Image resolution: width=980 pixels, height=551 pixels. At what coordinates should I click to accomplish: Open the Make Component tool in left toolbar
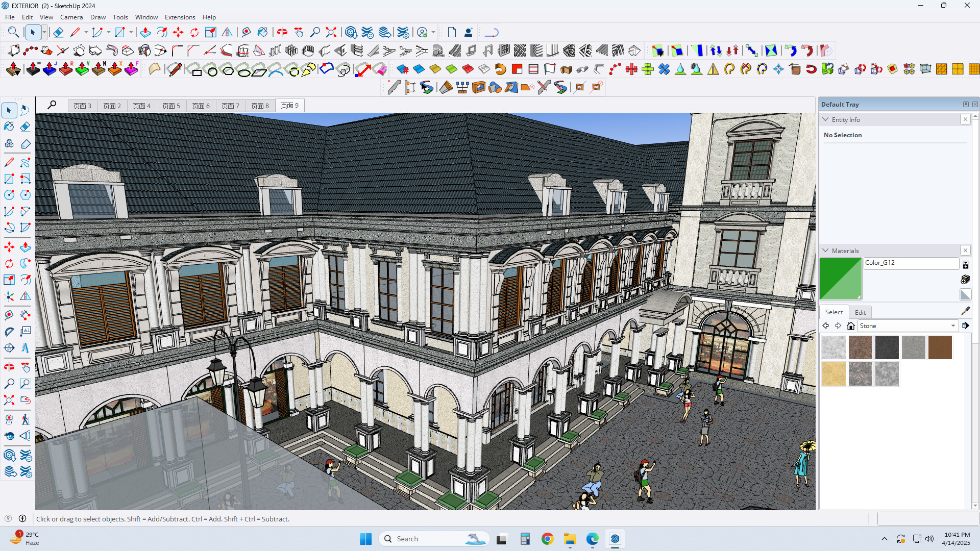coord(9,144)
